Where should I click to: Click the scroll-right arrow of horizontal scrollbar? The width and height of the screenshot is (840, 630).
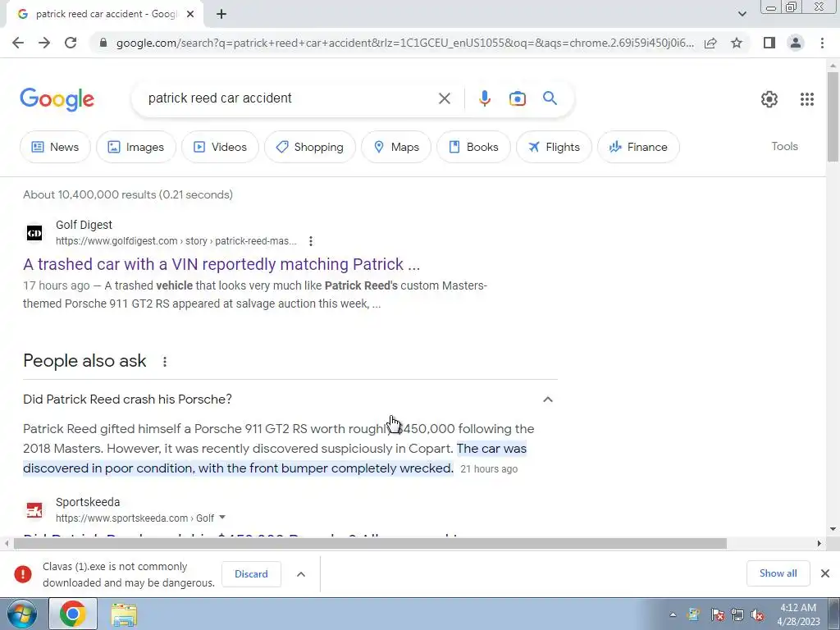[819, 544]
